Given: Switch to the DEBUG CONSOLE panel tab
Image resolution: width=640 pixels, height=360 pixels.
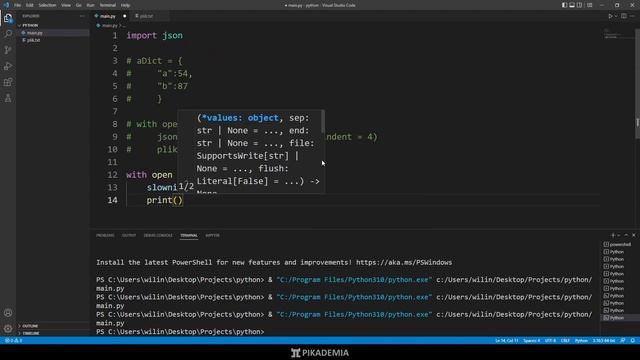Looking at the screenshot, I should coord(158,236).
